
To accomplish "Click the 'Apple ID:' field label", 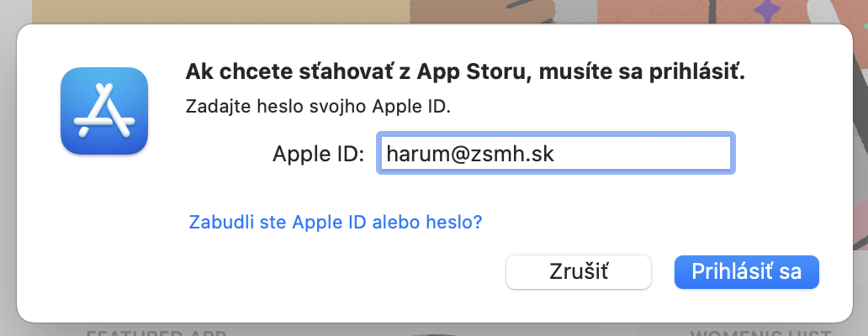I will 318,154.
